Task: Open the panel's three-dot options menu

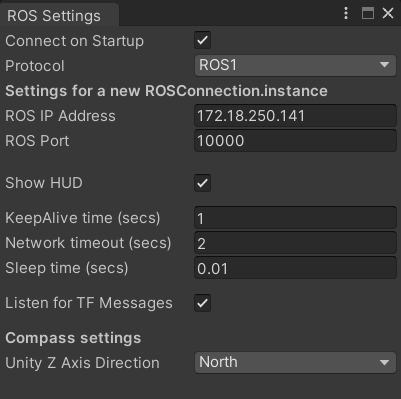Action: (x=346, y=13)
